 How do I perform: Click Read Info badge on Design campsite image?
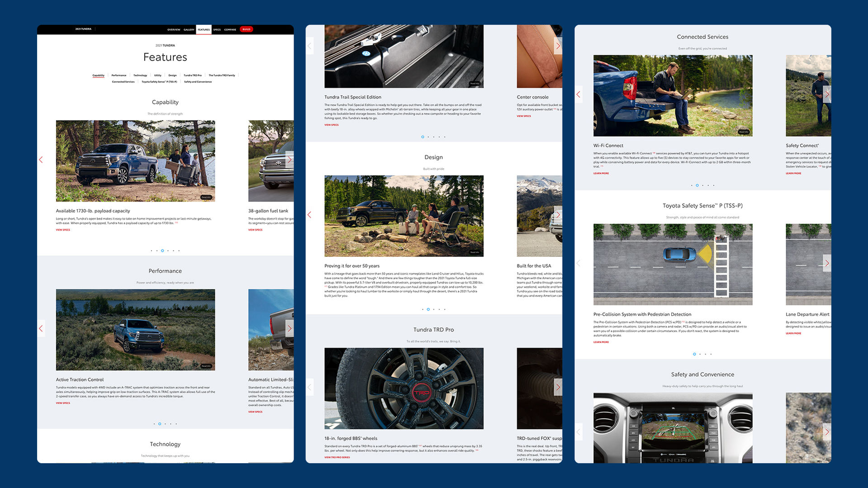coord(474,252)
